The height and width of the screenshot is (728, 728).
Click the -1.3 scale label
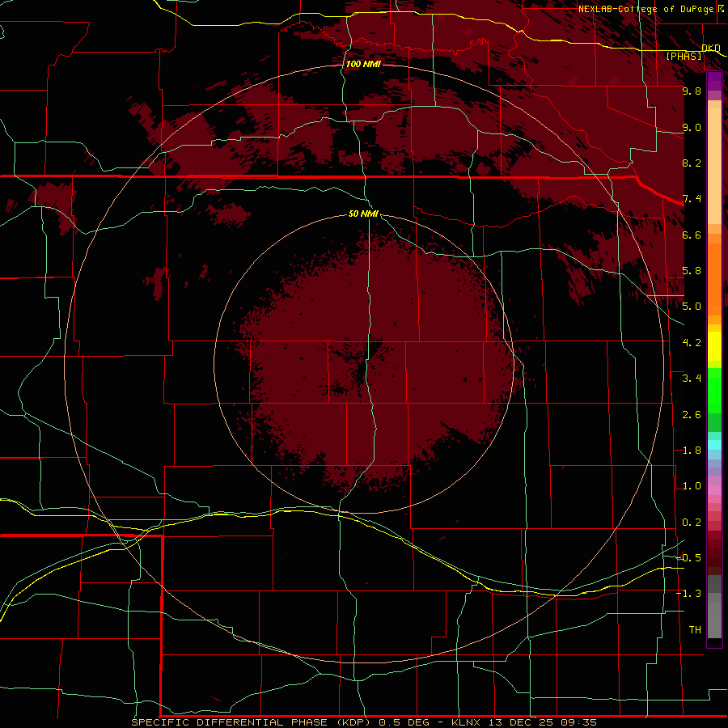[x=689, y=594]
